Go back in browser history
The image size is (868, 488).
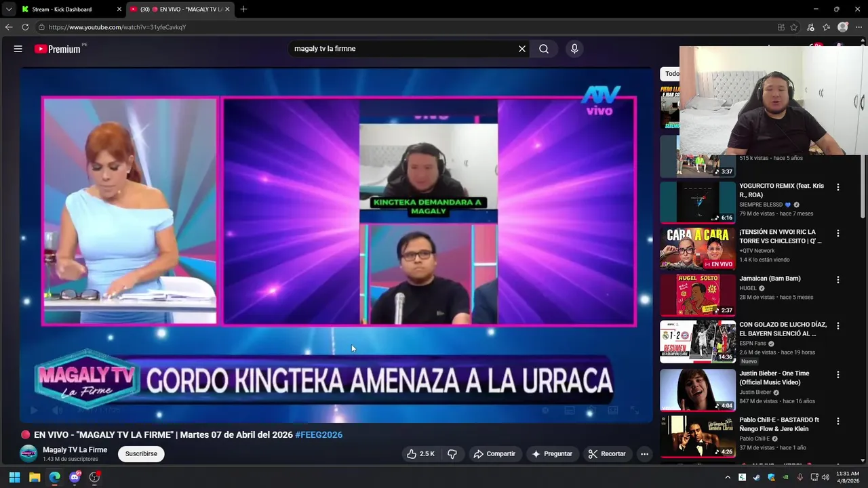point(9,27)
